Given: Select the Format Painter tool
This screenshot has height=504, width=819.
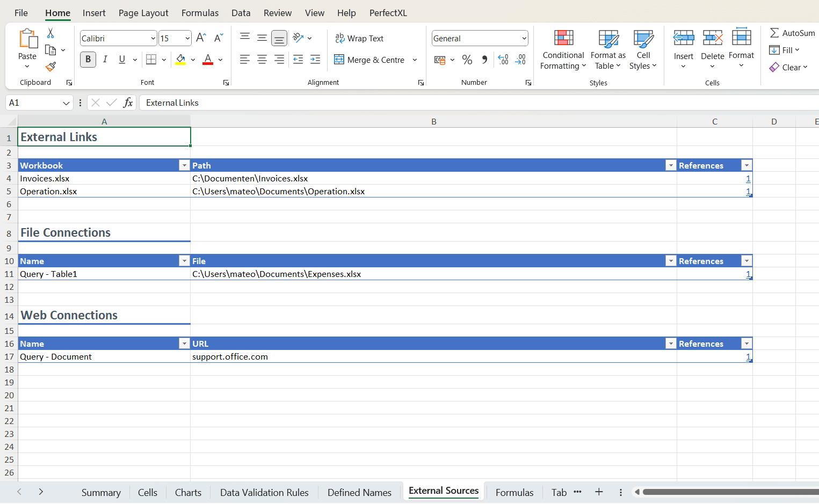Looking at the screenshot, I should click(x=50, y=67).
